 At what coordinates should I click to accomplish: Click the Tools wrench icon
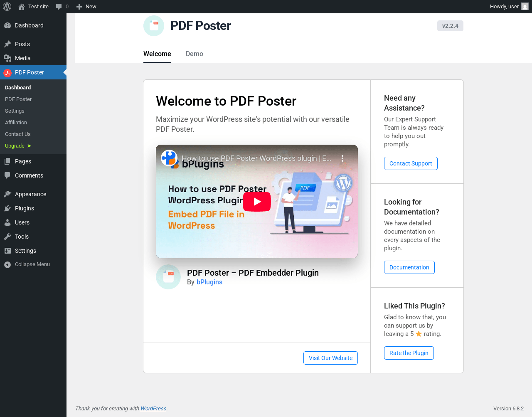(7, 237)
